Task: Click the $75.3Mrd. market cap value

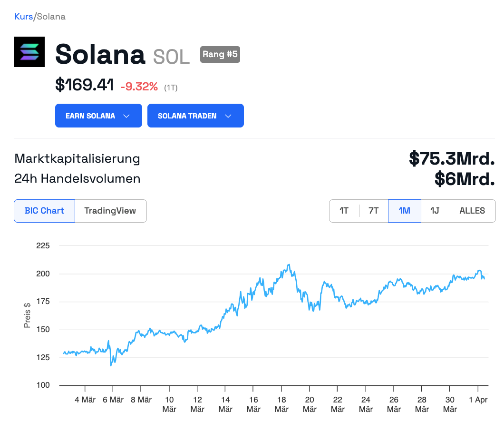Action: 452,158
